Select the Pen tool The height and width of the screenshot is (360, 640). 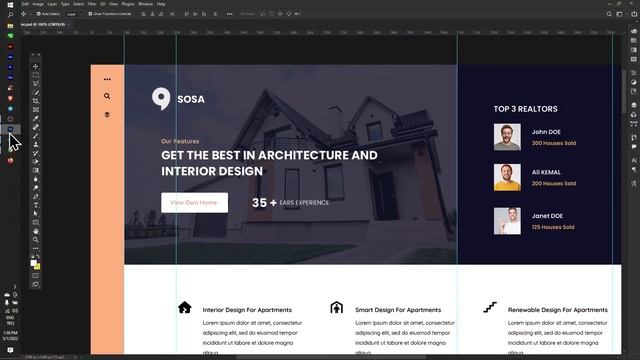tap(36, 196)
